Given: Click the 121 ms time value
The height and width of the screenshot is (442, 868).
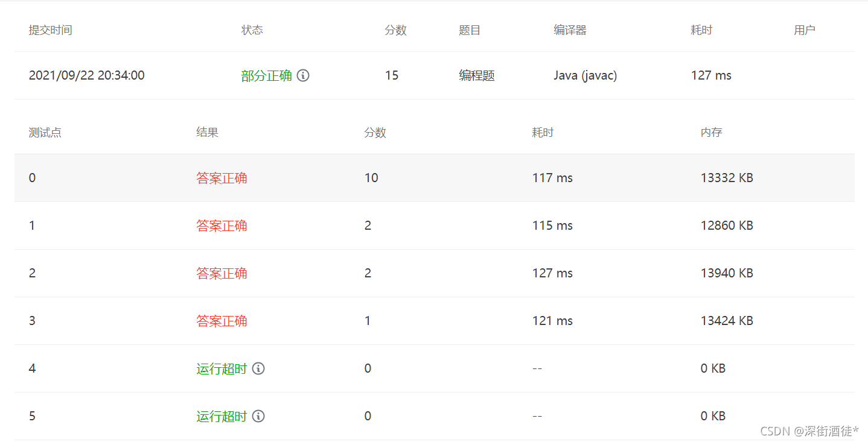Looking at the screenshot, I should [552, 321].
